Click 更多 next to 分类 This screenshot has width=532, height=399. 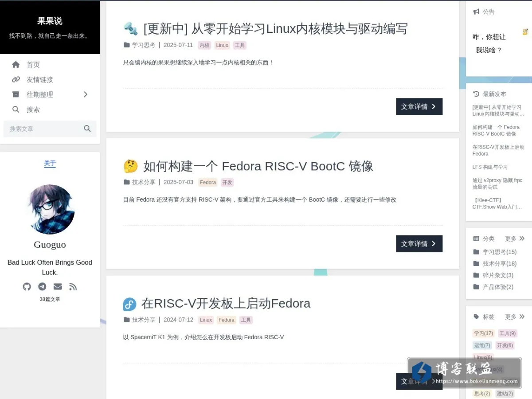514,239
